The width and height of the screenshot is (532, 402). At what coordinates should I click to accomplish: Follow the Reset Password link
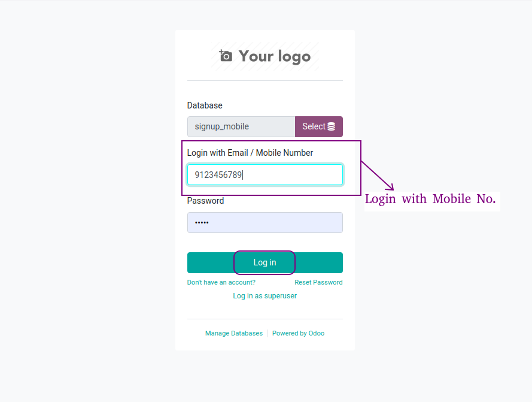pos(318,282)
